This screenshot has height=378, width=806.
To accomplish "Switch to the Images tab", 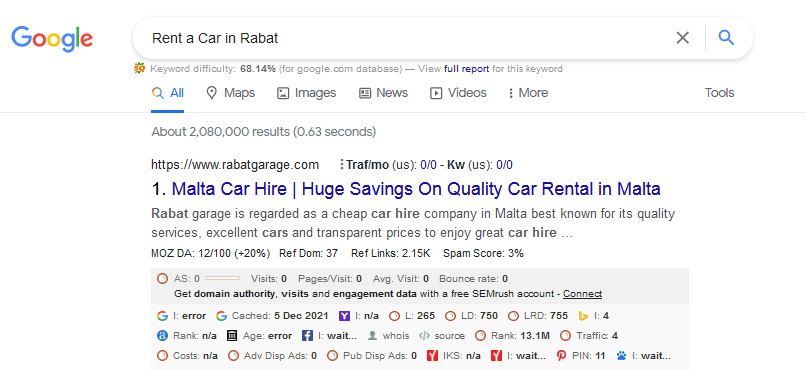I will [x=306, y=93].
